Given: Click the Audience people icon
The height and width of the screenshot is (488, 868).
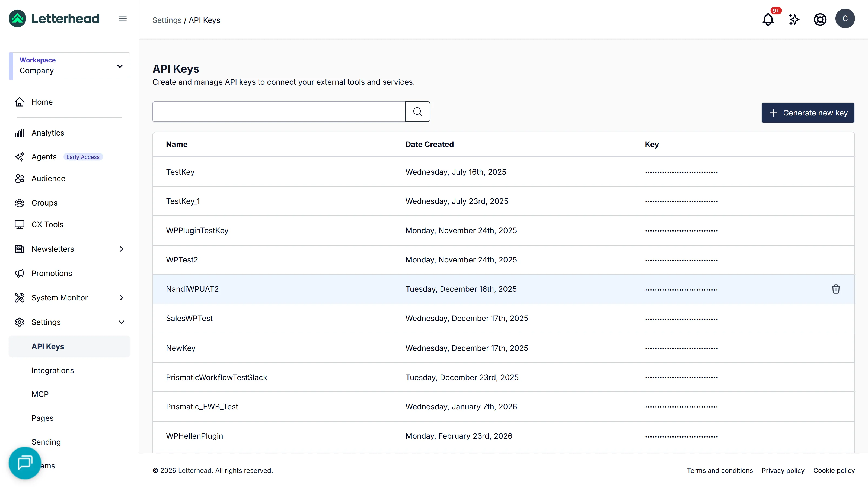Looking at the screenshot, I should pos(20,178).
